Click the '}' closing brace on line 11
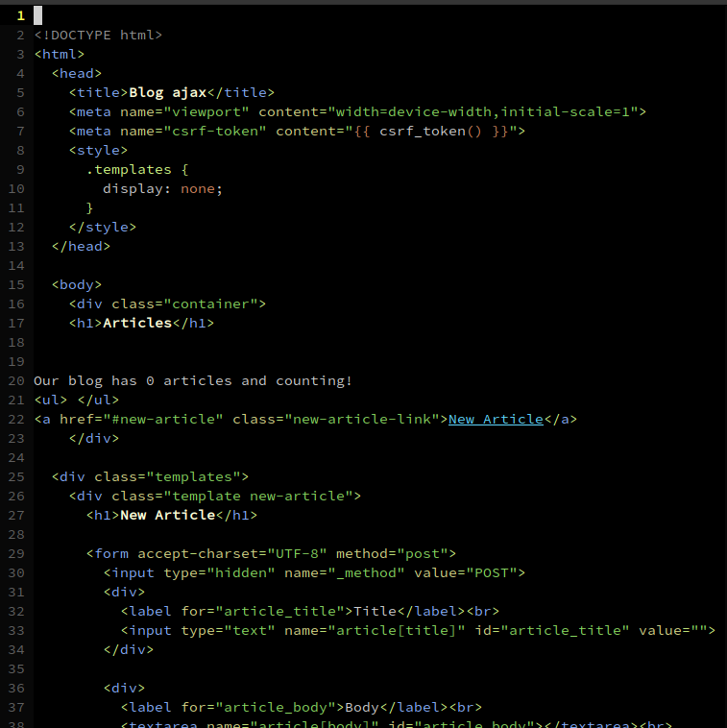Screen dimensions: 727x728 89,208
